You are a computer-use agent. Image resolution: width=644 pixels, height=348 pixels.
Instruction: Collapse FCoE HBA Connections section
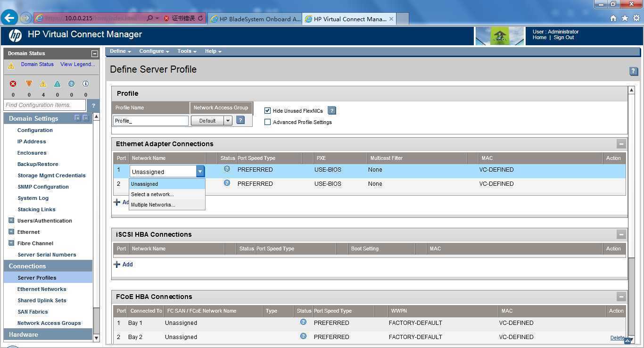point(621,297)
